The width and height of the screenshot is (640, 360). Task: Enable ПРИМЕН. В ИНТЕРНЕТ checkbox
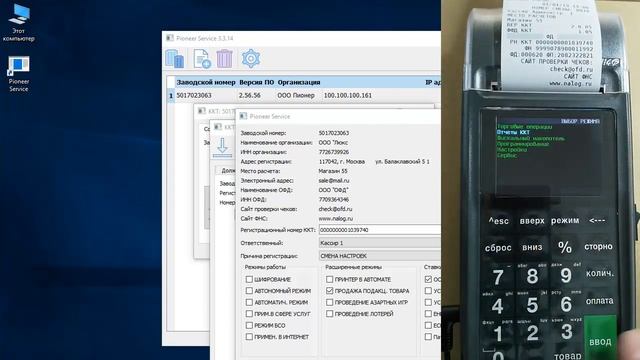[249, 337]
